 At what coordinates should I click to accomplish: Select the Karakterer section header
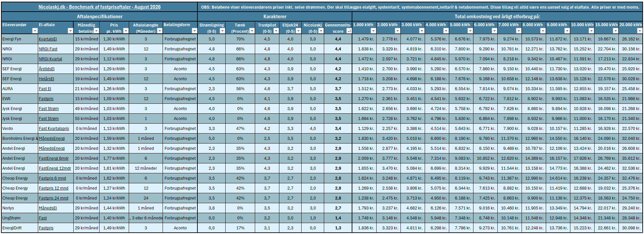point(275,17)
